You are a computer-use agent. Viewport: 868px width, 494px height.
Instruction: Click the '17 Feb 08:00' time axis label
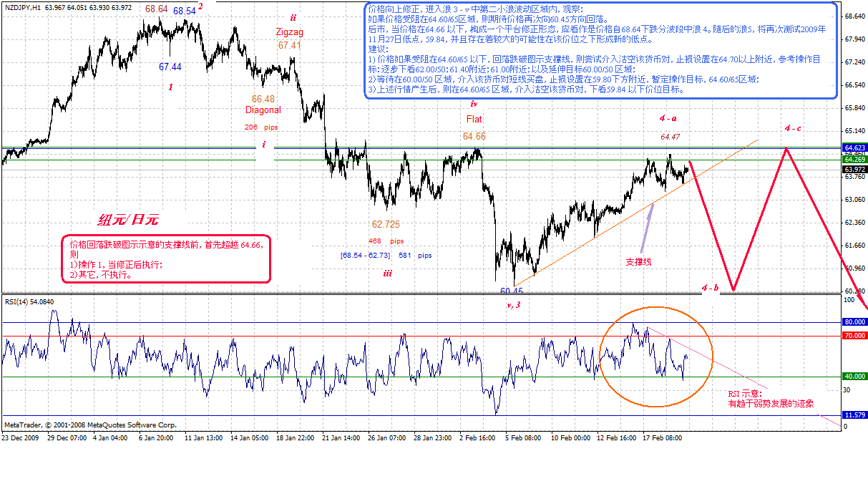coord(661,437)
